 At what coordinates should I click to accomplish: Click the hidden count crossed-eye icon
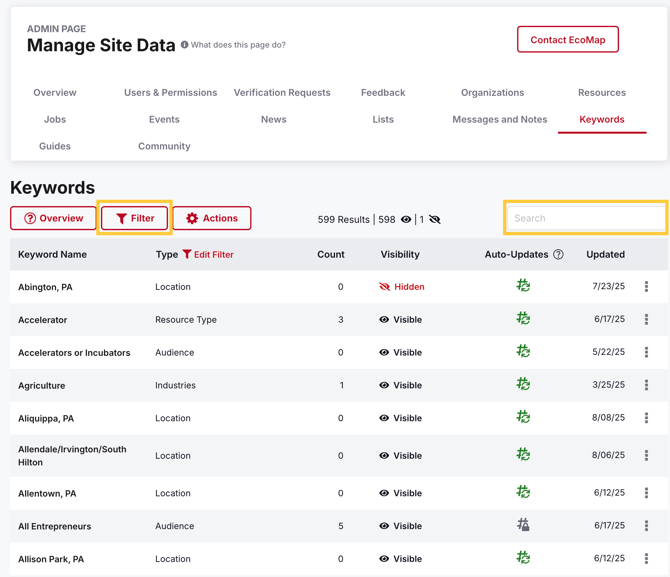pyautogui.click(x=434, y=219)
